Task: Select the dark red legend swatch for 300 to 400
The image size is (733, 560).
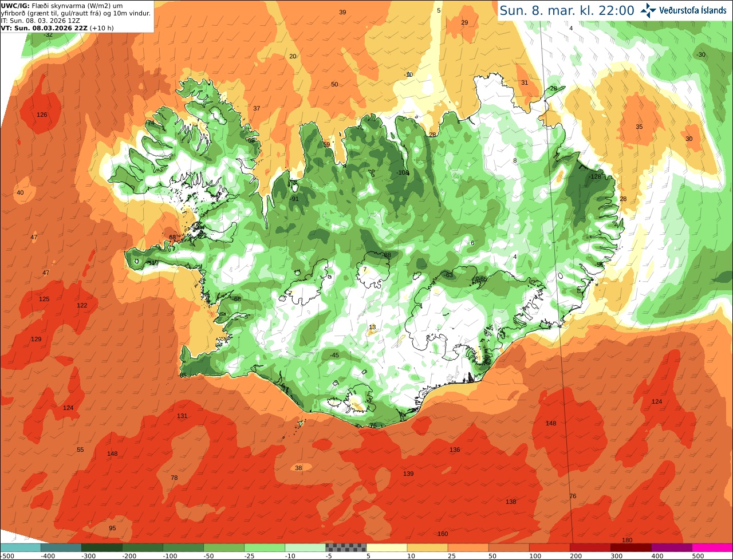Action: pos(631,547)
